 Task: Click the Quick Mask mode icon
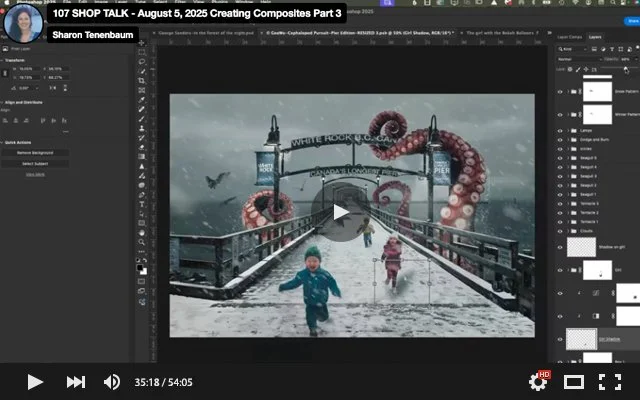click(142, 281)
